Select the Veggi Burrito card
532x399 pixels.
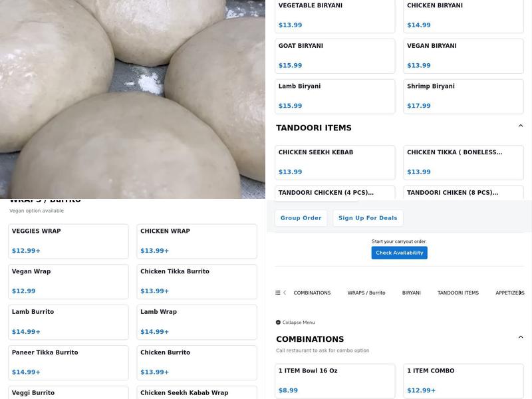click(x=68, y=392)
